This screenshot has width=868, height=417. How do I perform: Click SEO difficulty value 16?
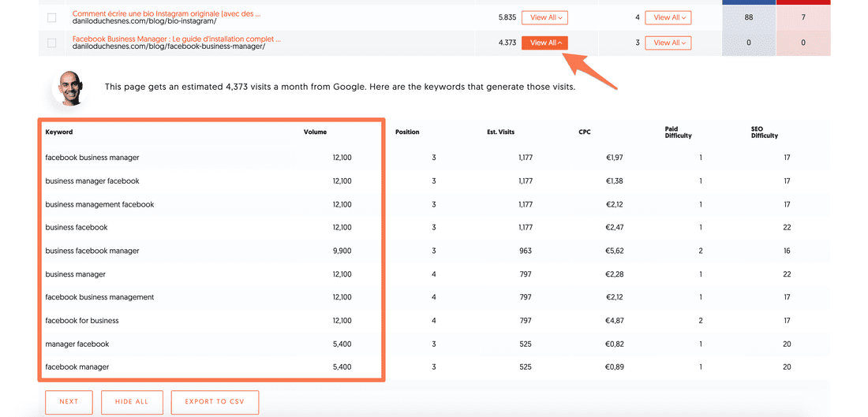788,251
